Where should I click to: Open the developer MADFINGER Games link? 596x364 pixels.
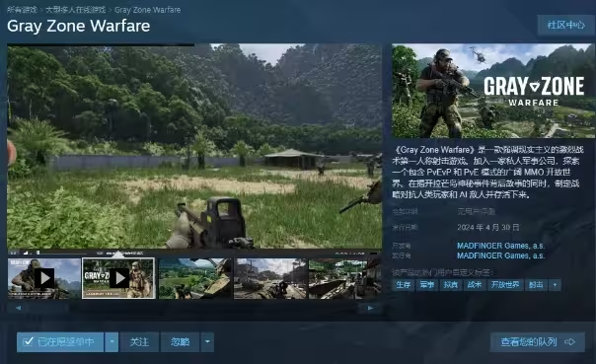[500, 246]
